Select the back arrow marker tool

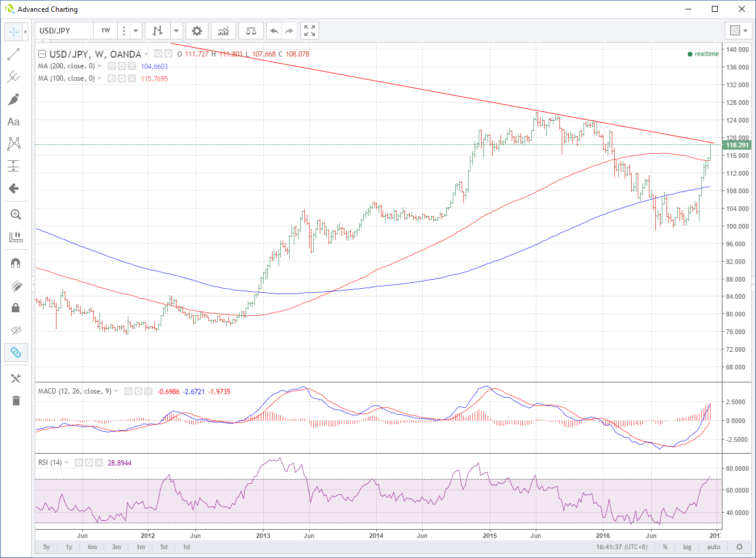click(x=14, y=189)
